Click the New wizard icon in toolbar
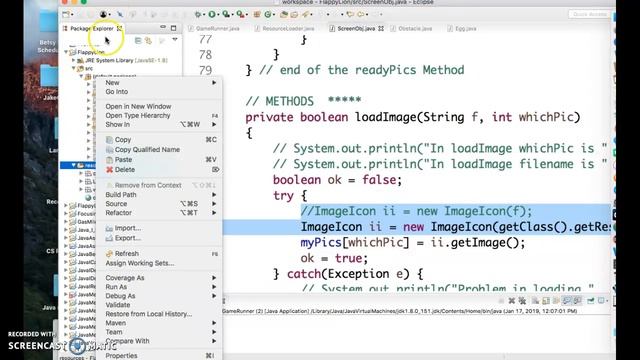The height and width of the screenshot is (360, 640). point(66,14)
